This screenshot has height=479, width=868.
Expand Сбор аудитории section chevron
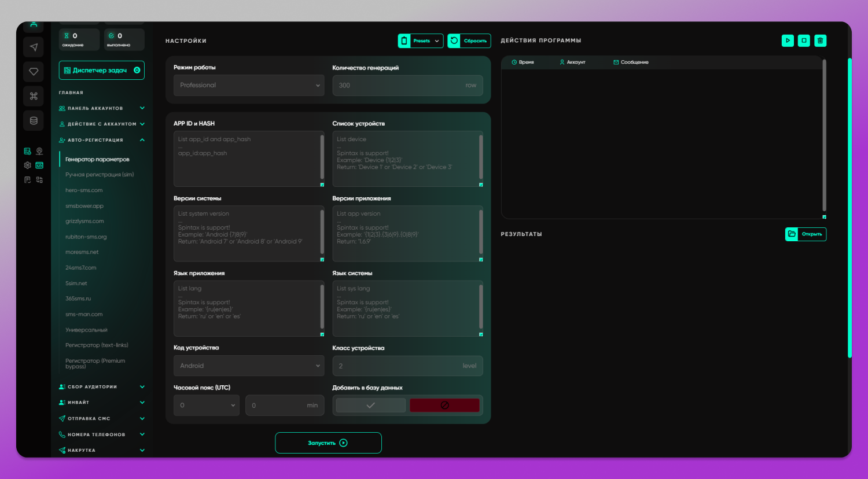pyautogui.click(x=142, y=386)
